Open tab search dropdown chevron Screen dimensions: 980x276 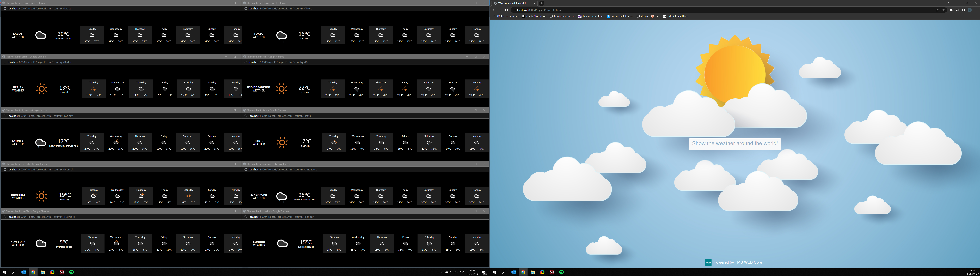pos(949,3)
